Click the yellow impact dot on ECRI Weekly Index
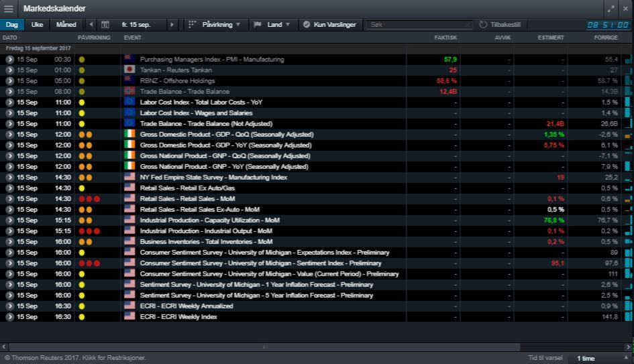This screenshot has height=364, width=634. 82,316
